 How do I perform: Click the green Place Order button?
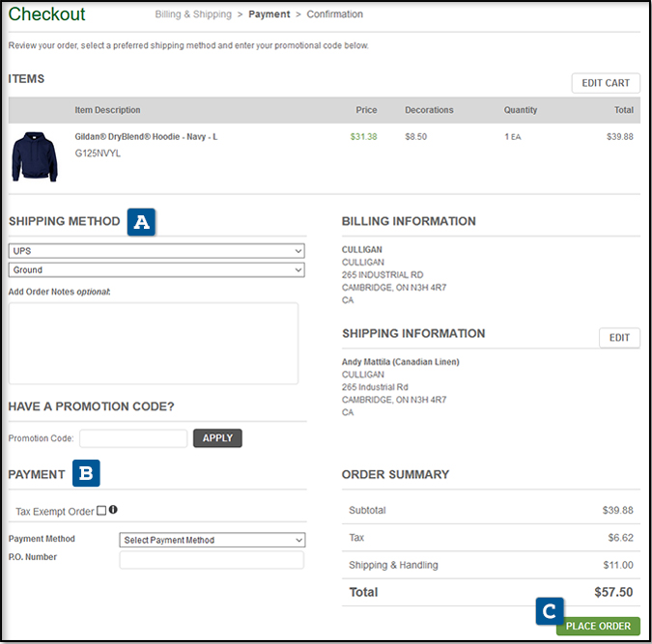(598, 626)
